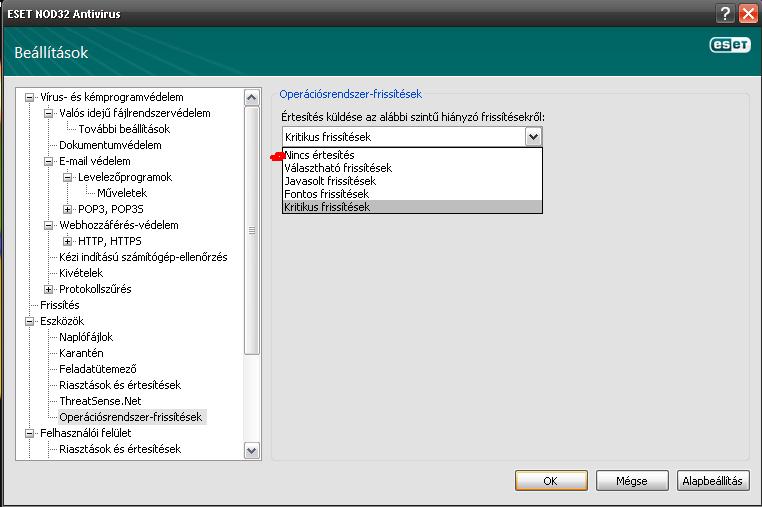Select Levelezőprogramok tree item
Screen dimensions: 762x507
pyautogui.click(x=125, y=177)
